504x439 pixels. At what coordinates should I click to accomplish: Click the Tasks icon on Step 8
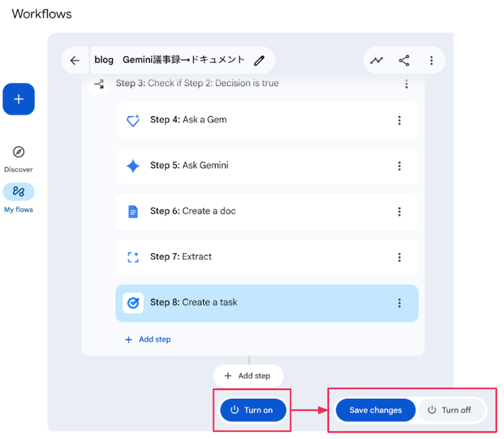(x=133, y=303)
